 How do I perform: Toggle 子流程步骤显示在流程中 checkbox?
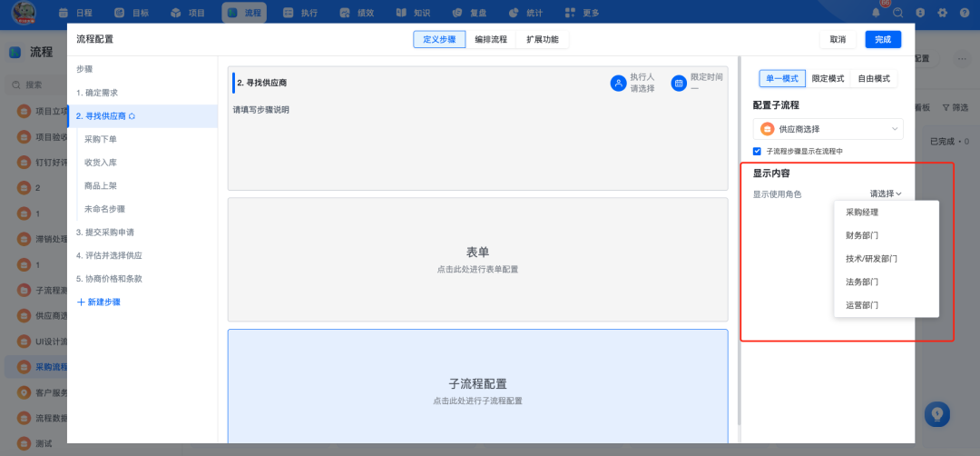(757, 152)
